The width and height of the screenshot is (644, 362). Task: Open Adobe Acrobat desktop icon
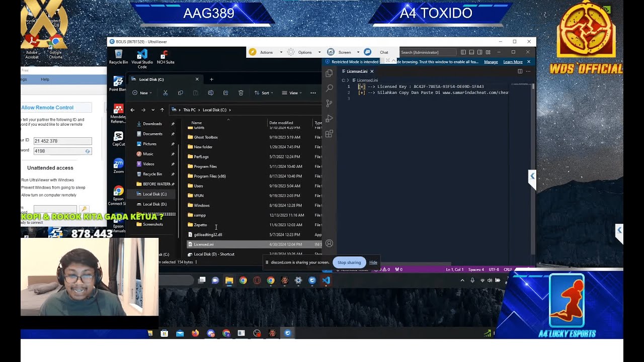(x=32, y=48)
